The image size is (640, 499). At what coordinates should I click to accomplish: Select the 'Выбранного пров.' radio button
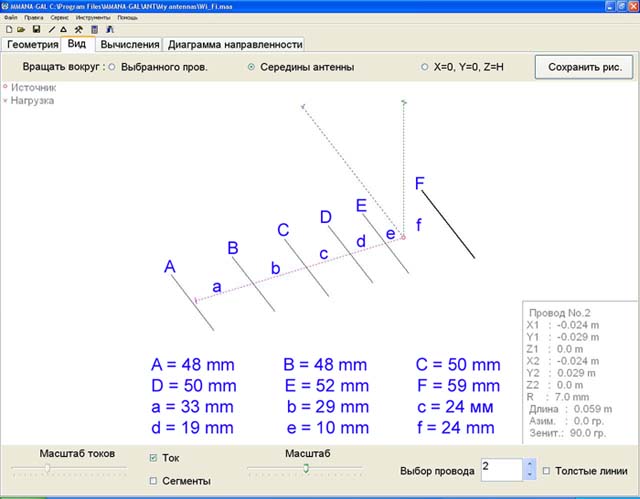[111, 68]
